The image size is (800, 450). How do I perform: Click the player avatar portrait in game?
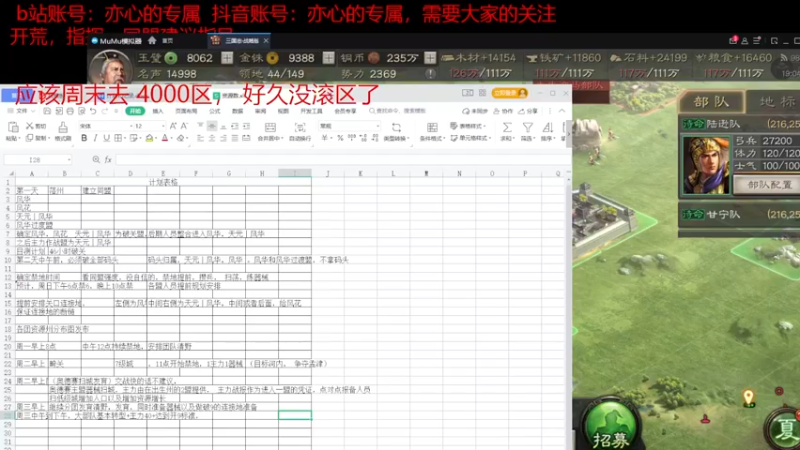coord(109,68)
